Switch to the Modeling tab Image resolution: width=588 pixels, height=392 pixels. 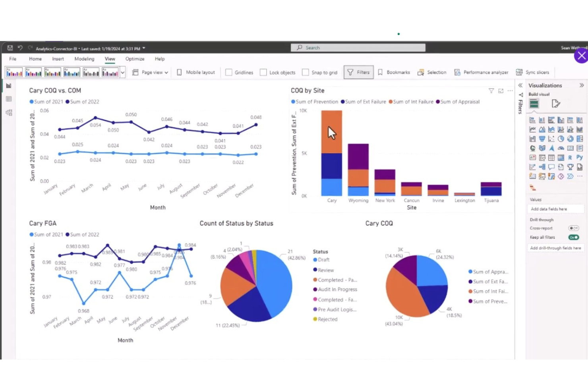[x=85, y=59]
